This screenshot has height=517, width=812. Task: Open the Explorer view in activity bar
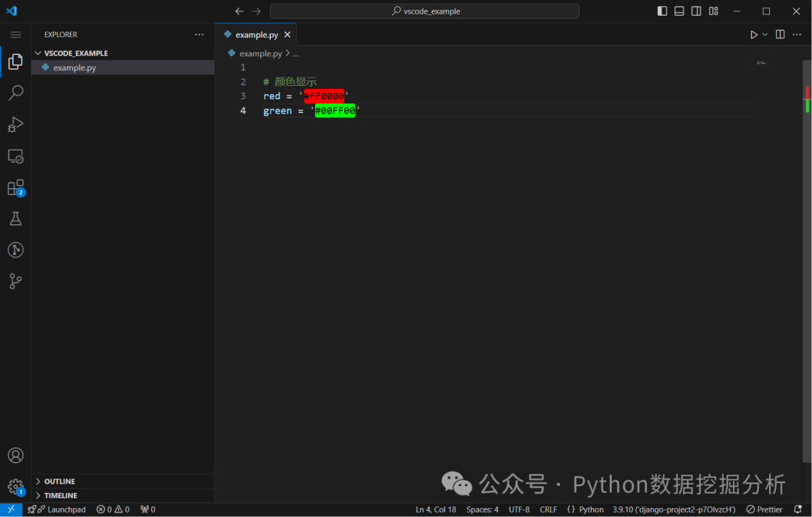(x=16, y=61)
